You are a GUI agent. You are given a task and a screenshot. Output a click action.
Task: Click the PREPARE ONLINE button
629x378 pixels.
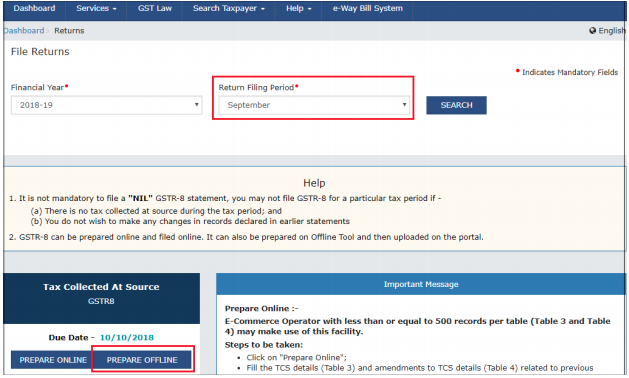tap(53, 360)
